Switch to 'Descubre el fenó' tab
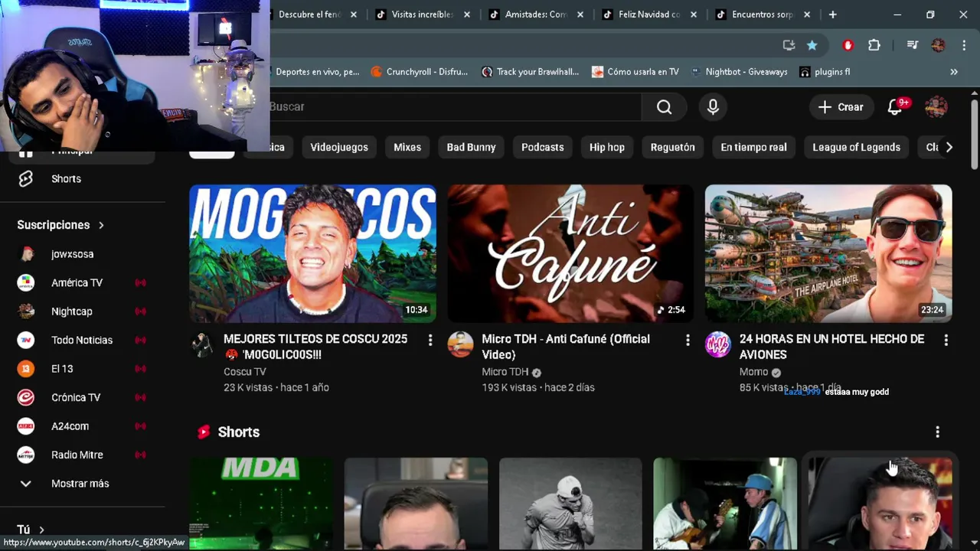The image size is (980, 551). click(310, 15)
